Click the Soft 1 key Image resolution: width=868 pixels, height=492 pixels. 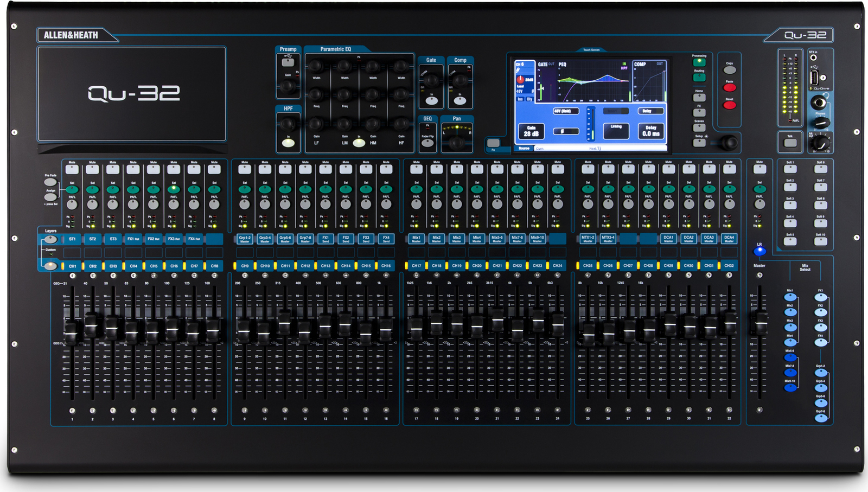point(790,169)
